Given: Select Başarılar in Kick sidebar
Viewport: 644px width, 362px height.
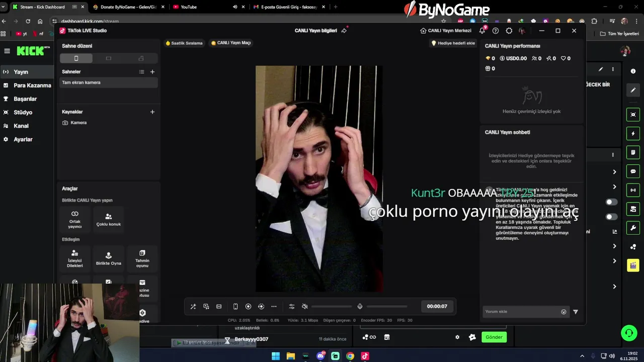Looking at the screenshot, I should point(27,99).
